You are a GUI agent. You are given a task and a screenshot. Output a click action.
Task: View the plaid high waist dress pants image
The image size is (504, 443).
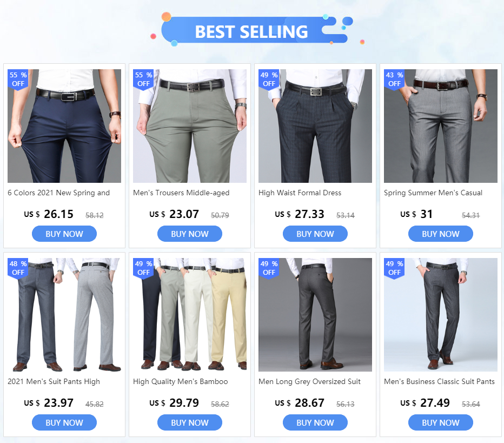point(315,126)
